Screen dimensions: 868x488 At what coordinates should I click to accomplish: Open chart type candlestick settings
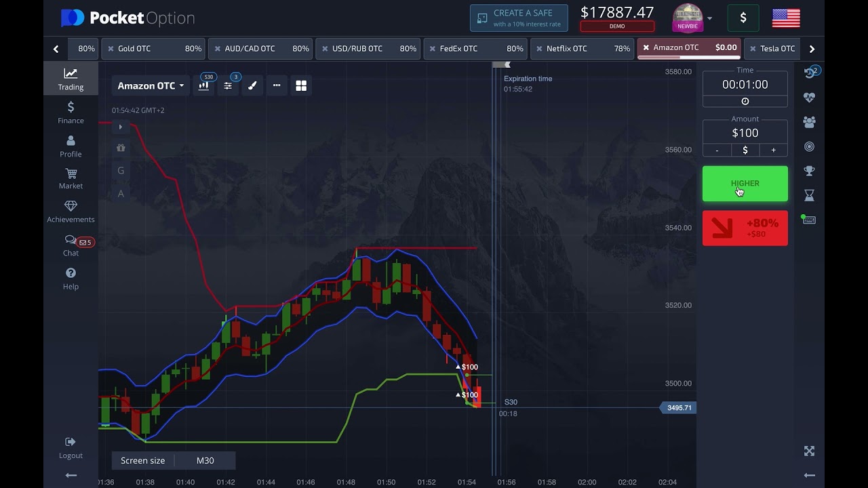click(203, 85)
